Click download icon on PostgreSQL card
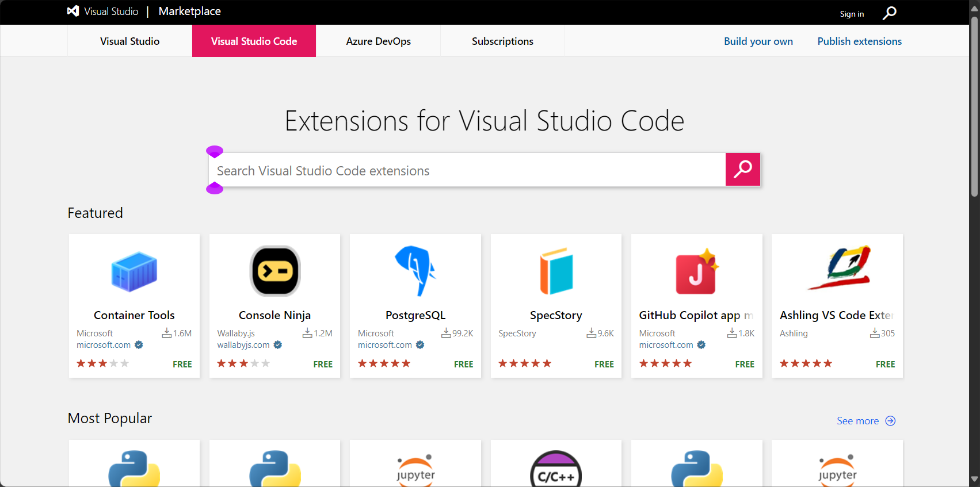This screenshot has width=980, height=487. click(446, 333)
